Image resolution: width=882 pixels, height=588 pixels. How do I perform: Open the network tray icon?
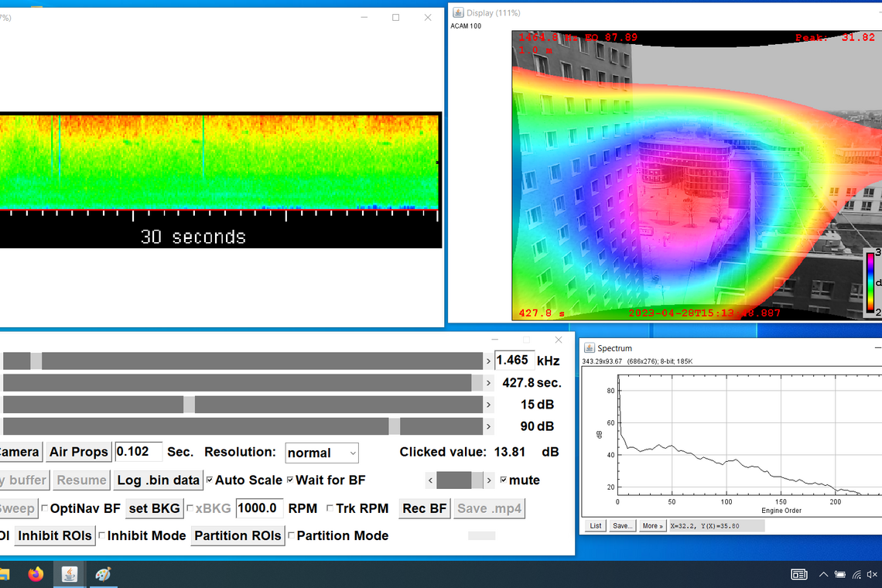856,574
